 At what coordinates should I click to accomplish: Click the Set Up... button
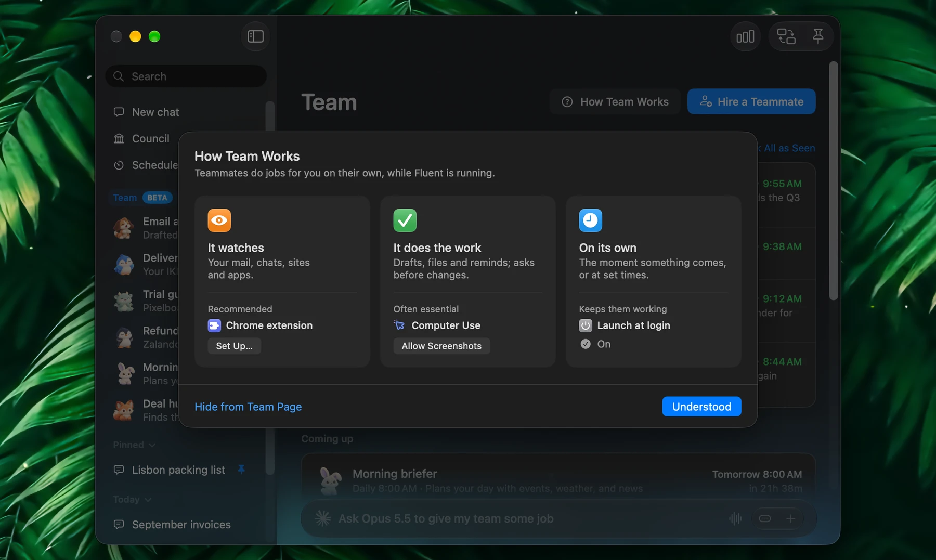coord(235,346)
